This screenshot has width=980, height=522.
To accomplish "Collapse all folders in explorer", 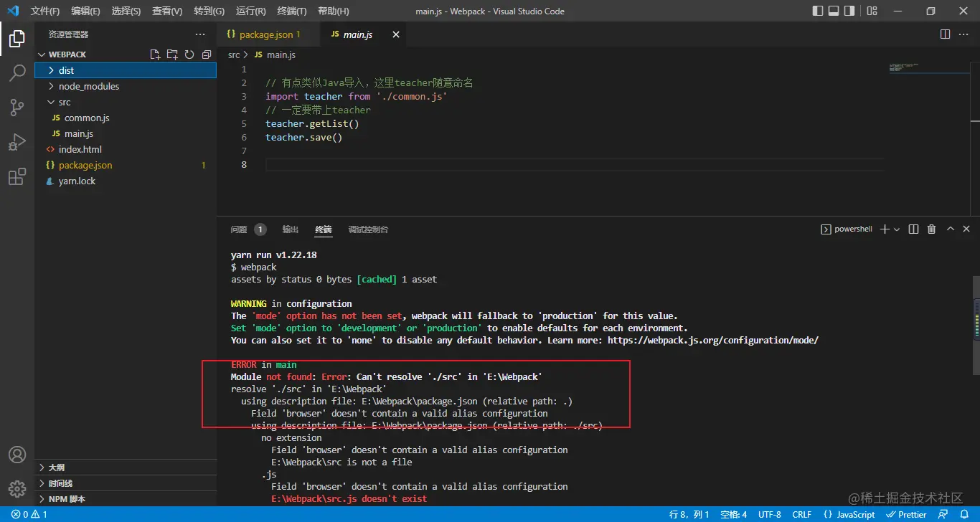I will click(x=207, y=54).
